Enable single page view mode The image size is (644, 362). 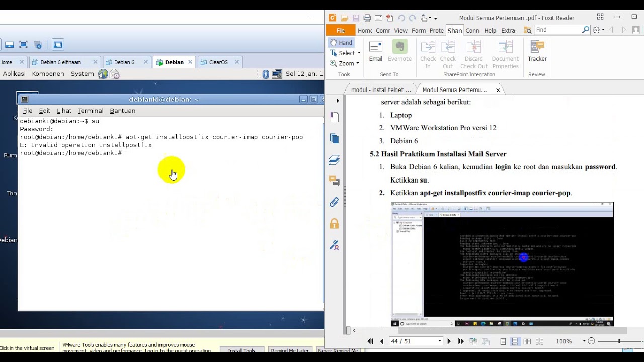pos(503,341)
